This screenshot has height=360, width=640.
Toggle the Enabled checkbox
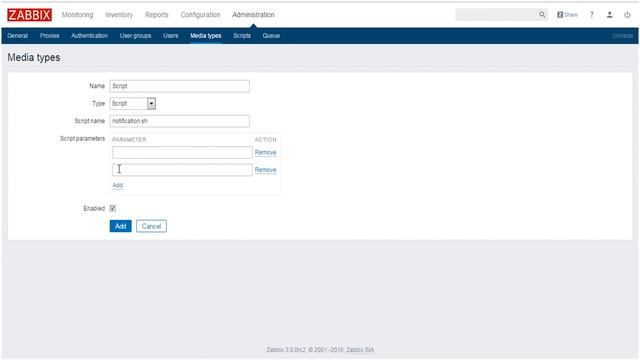(x=113, y=208)
